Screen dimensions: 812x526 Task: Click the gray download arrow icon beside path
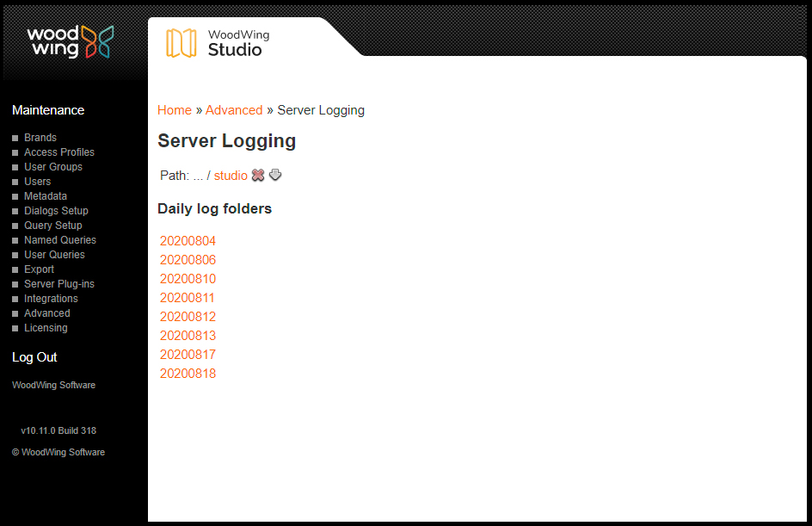point(275,176)
